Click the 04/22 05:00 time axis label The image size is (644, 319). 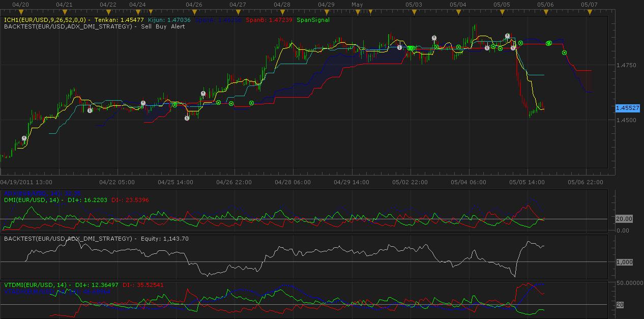coord(117,182)
